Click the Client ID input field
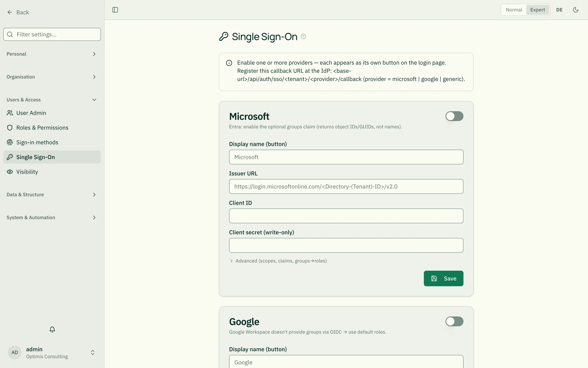 coord(346,216)
